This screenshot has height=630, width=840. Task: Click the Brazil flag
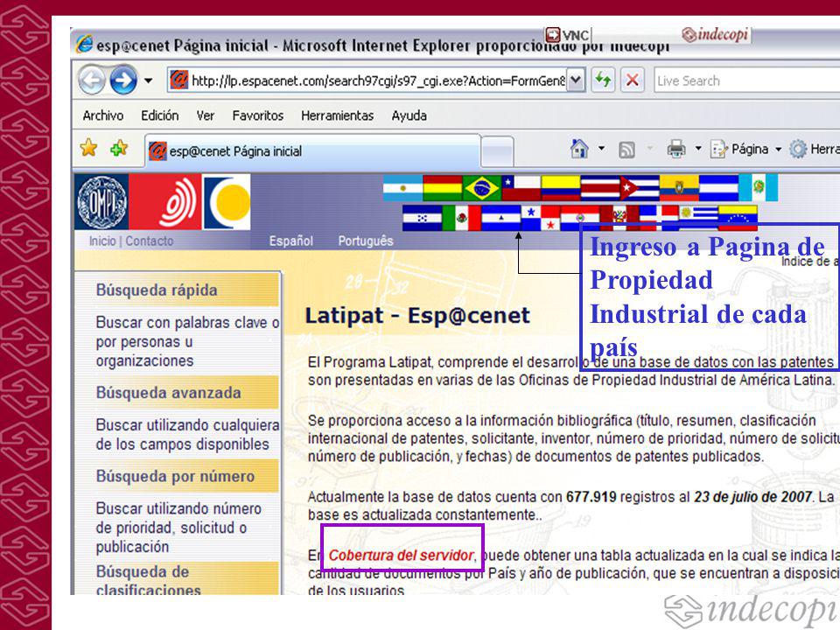coord(481,188)
